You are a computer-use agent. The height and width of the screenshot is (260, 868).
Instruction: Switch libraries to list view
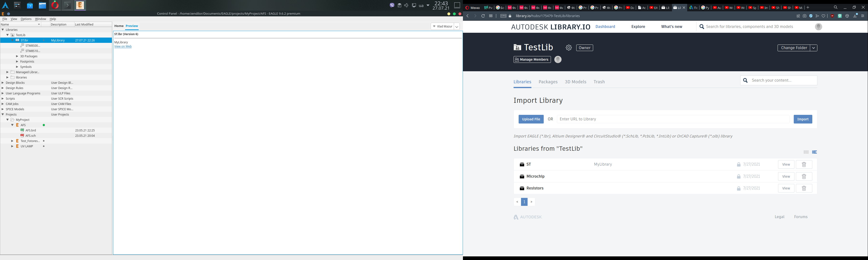pyautogui.click(x=814, y=152)
